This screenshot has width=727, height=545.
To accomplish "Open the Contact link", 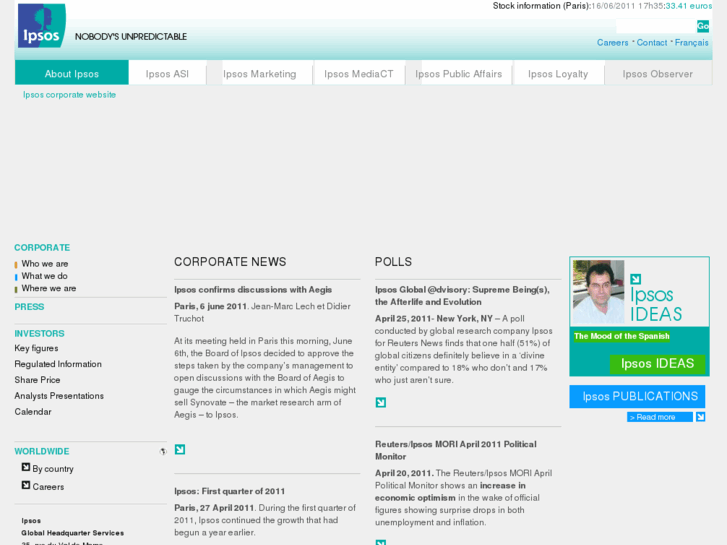I will pos(651,43).
